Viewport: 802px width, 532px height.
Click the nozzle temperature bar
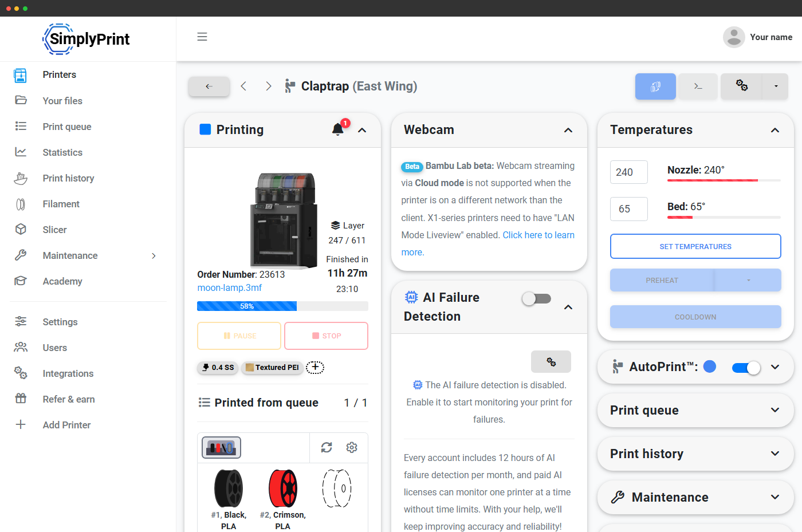pyautogui.click(x=724, y=180)
